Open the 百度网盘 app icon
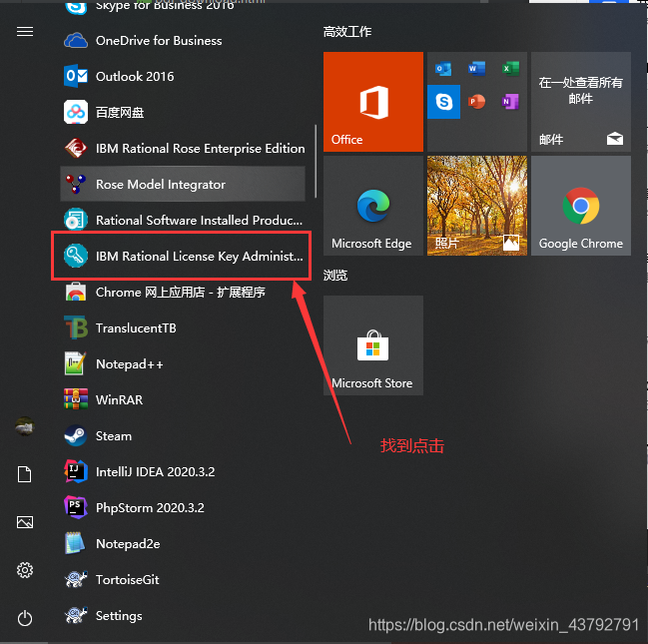This screenshot has width=648, height=644. [x=76, y=112]
